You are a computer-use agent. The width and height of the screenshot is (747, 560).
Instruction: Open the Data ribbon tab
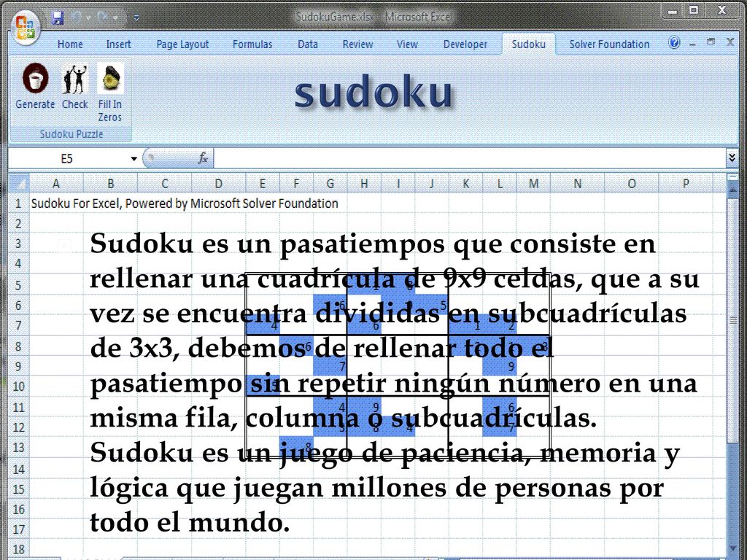point(307,44)
